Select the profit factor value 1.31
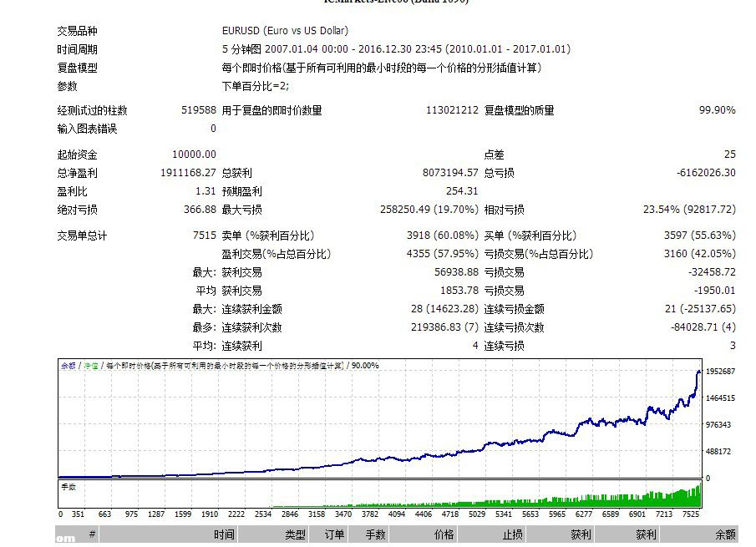The width and height of the screenshot is (756, 547). pyautogui.click(x=205, y=191)
